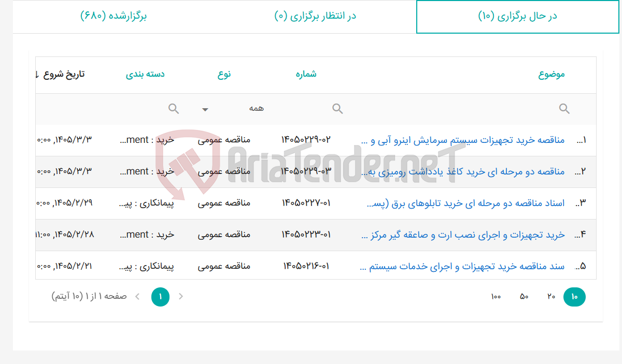This screenshot has width=622, height=364.
Task: Set page size to ۵۰ items
Action: (524, 297)
